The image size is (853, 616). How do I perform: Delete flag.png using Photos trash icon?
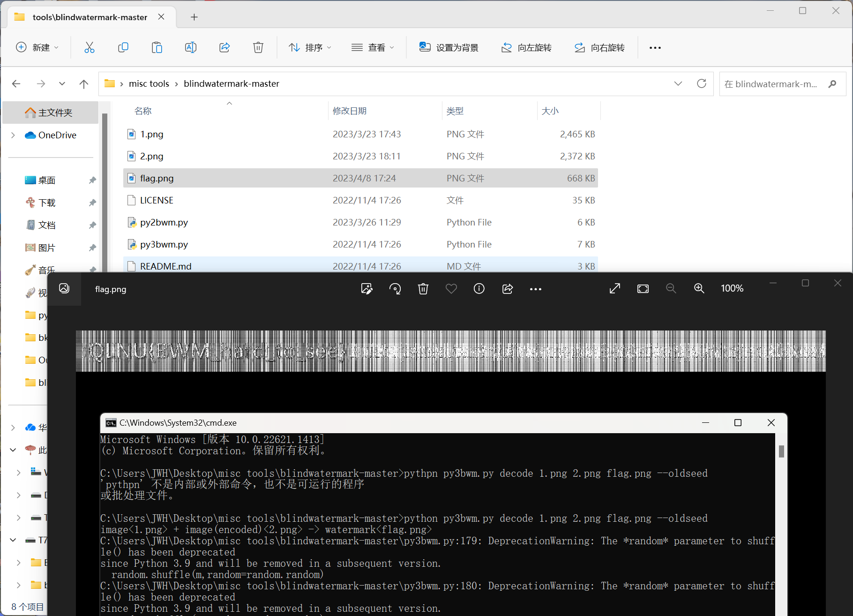[423, 289]
